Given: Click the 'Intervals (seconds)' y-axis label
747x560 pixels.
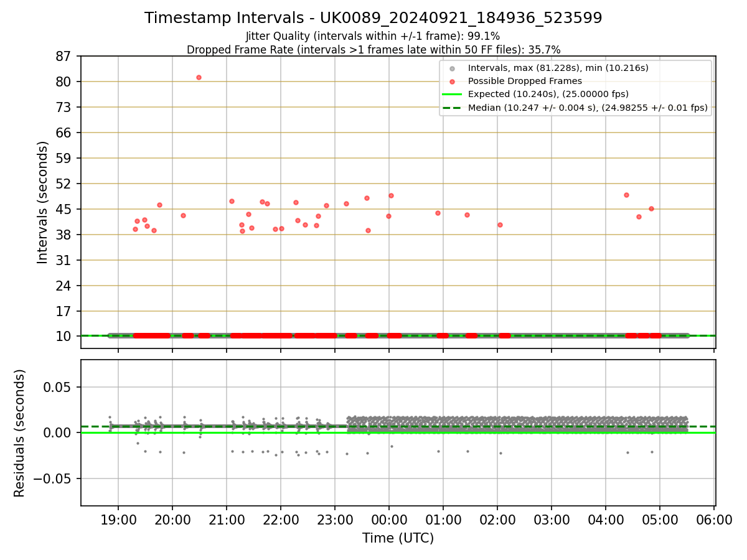Looking at the screenshot, I should 42,202.
